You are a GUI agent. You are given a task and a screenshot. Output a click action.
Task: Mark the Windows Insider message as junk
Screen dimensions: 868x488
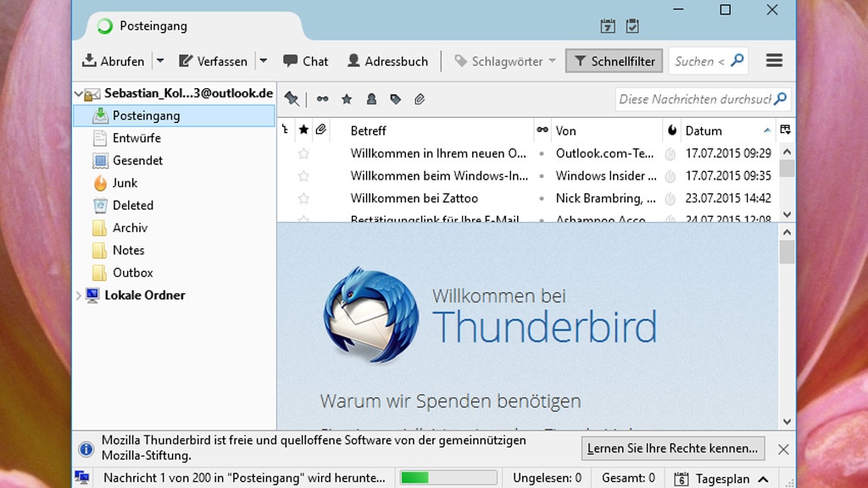click(670, 176)
